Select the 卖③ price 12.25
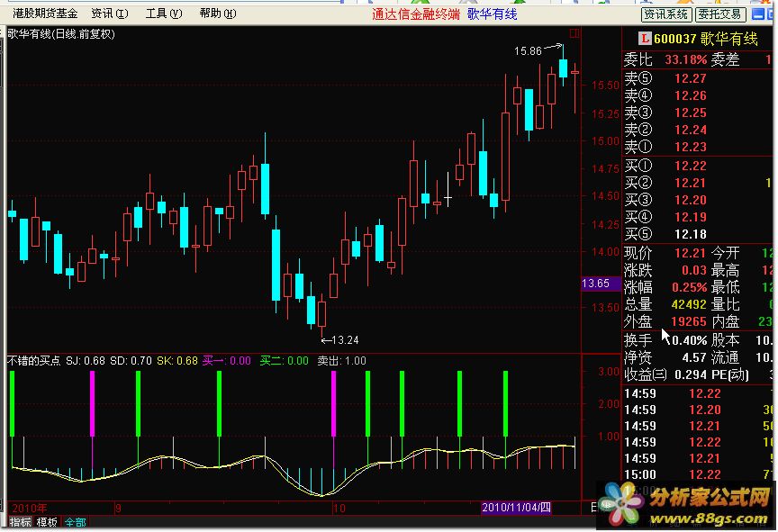 690,113
